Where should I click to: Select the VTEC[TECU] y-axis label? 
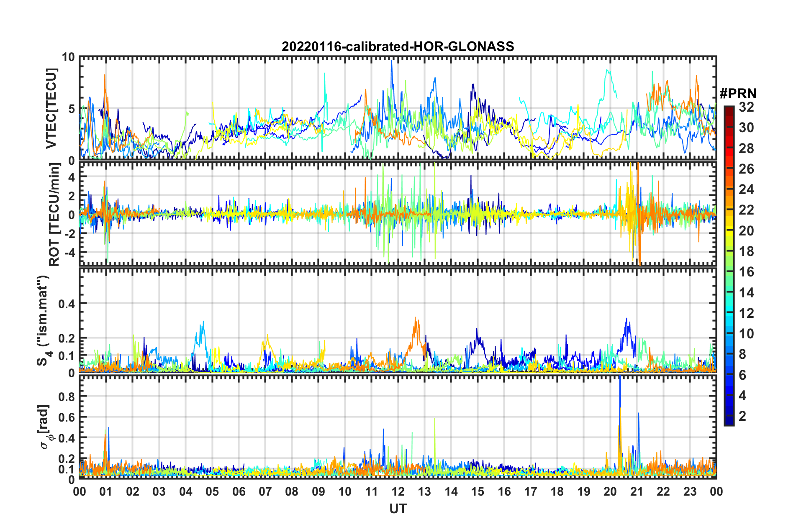point(51,109)
